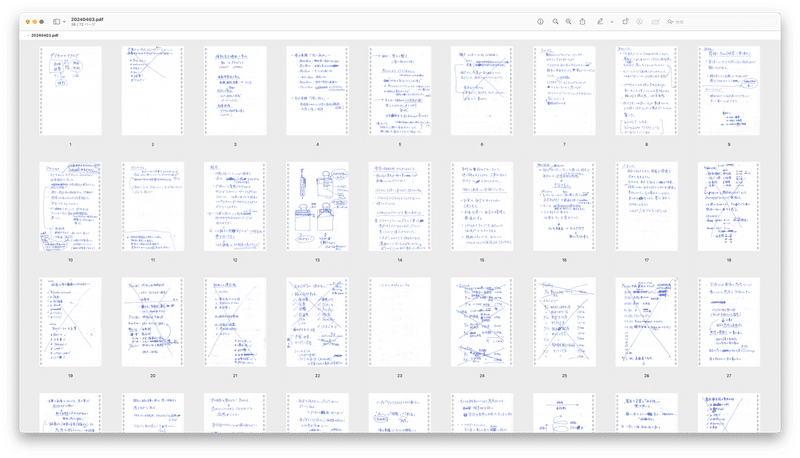Focus the search field in toolbar
The height and width of the screenshot is (458, 800).
pyautogui.click(x=720, y=22)
